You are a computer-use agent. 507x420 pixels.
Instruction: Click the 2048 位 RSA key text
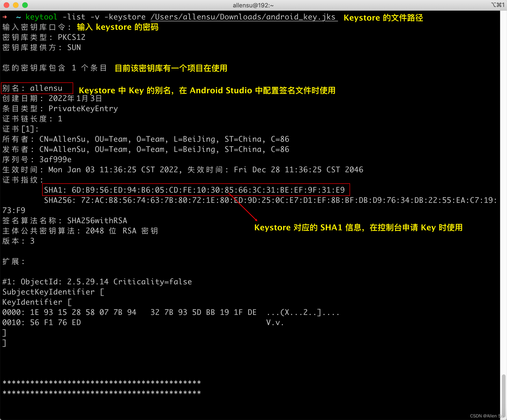point(122,231)
